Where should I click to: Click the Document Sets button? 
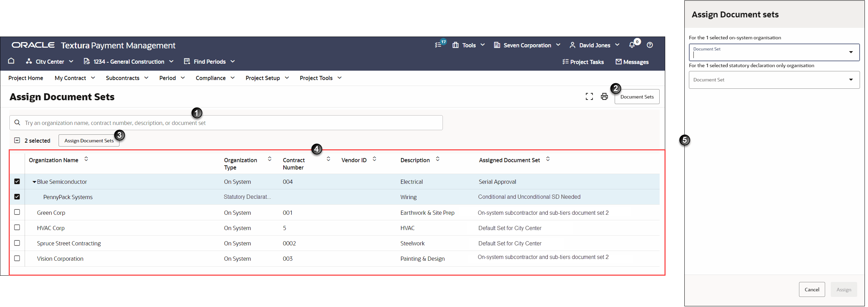coord(637,97)
